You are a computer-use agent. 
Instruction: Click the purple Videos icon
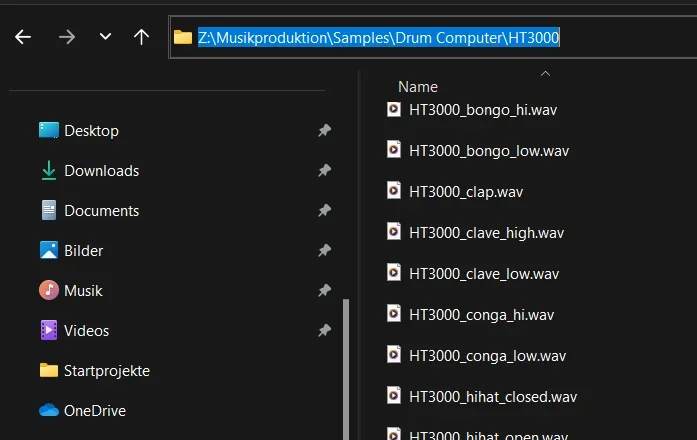coord(48,330)
